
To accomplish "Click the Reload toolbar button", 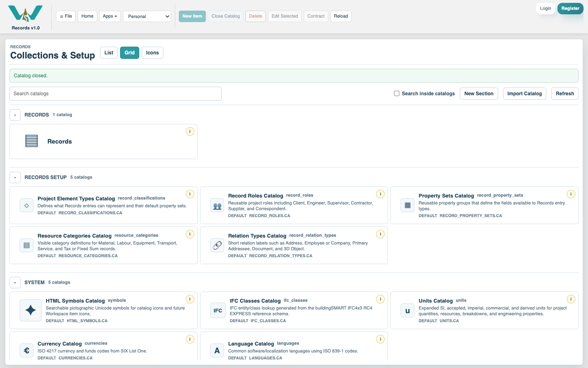I will [x=341, y=16].
